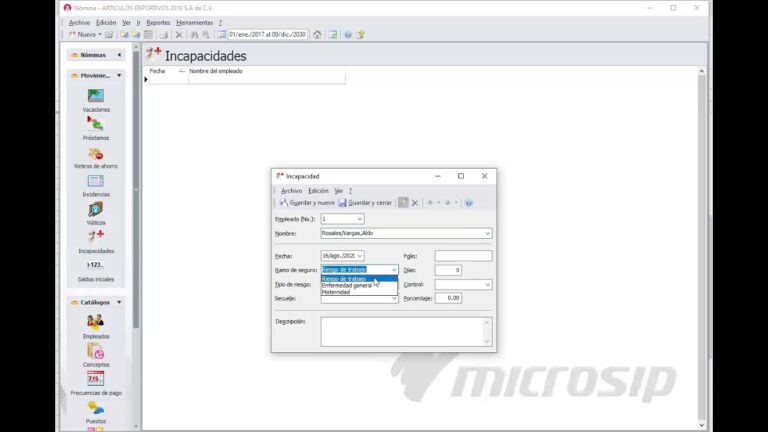Click the blue help icon in main toolbar
Image resolution: width=768 pixels, height=432 pixels.
coord(348,35)
